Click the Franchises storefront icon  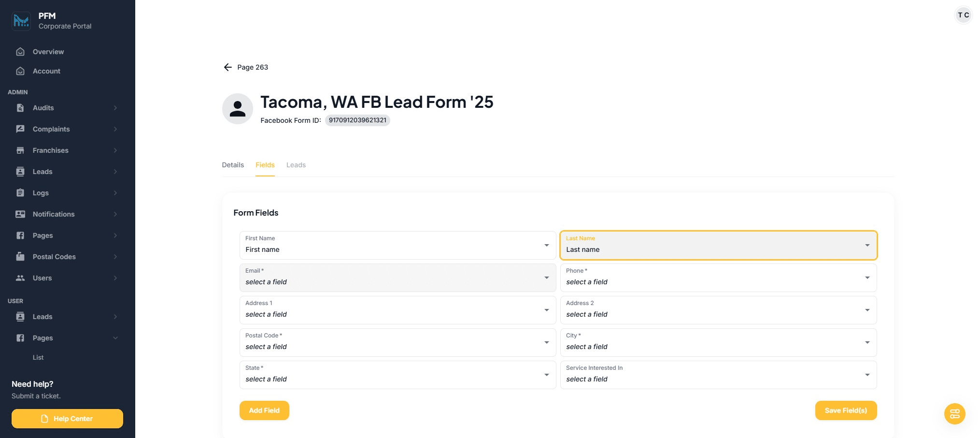pos(20,150)
